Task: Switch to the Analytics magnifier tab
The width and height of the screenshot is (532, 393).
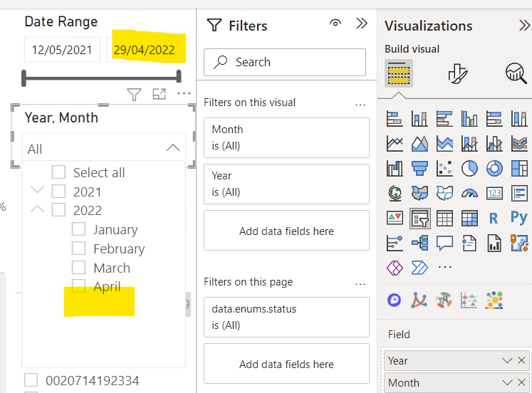Action: (x=516, y=73)
